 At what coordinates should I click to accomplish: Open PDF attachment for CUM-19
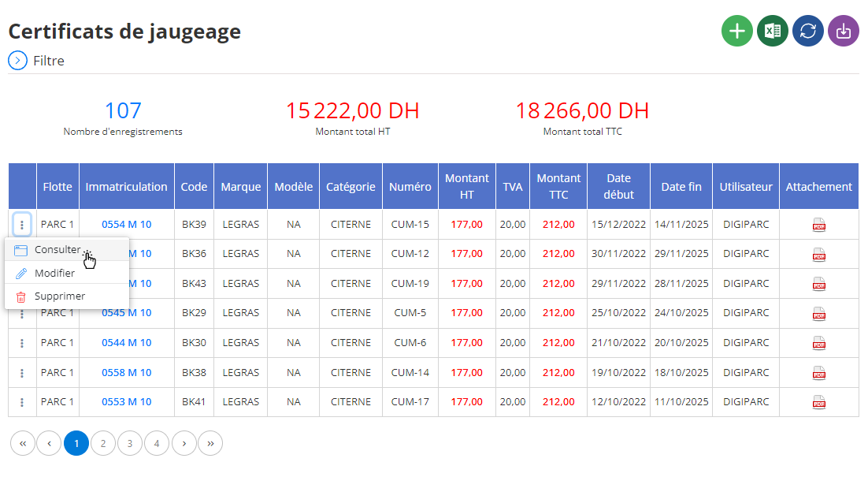[x=818, y=284]
